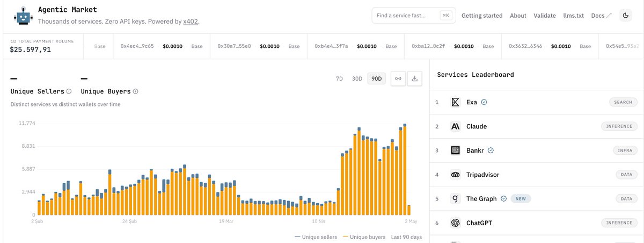Open the Tripadvisor service entry

537,175
